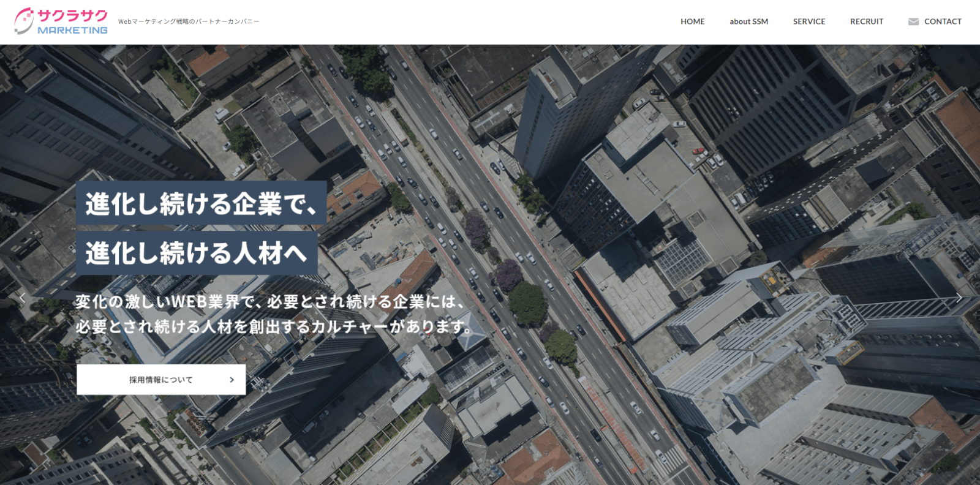The image size is (980, 485).
Task: Click the 採用情報について button
Action: tap(161, 380)
